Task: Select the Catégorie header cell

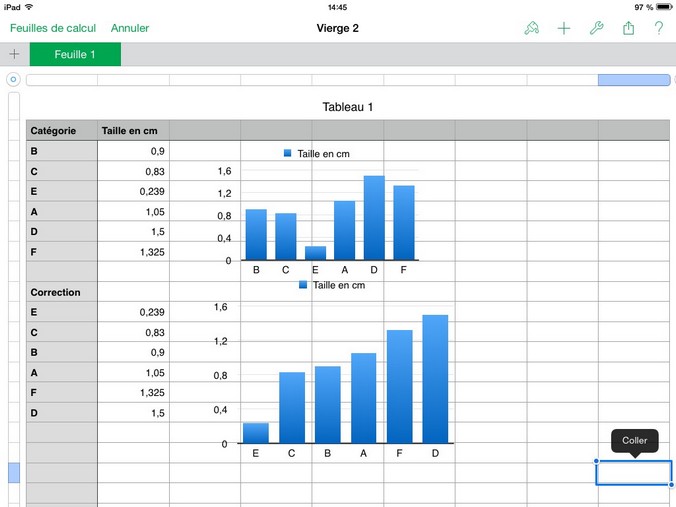Action: click(x=61, y=130)
